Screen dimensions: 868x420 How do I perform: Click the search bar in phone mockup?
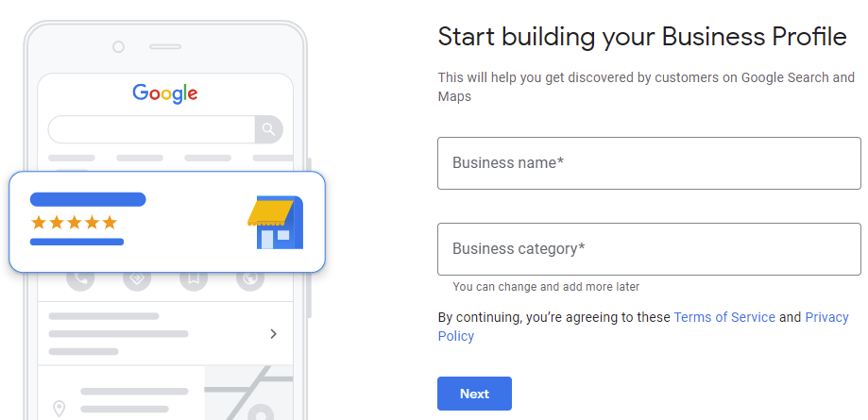[151, 129]
